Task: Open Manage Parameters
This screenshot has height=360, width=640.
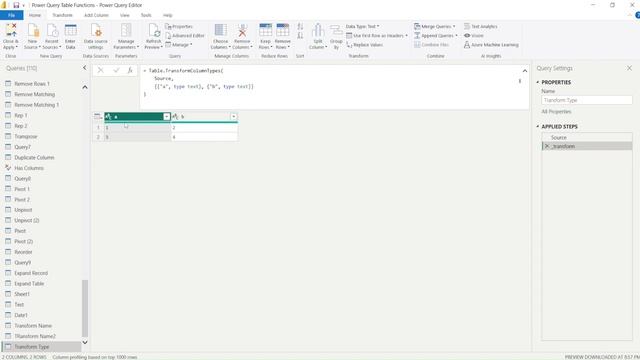Action: pyautogui.click(x=126, y=36)
